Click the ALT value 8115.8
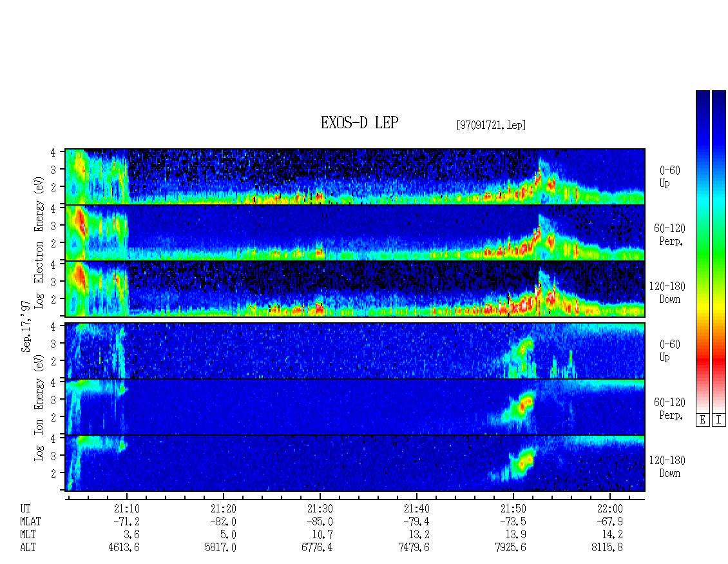Image resolution: width=728 pixels, height=564 pixels. [x=607, y=547]
